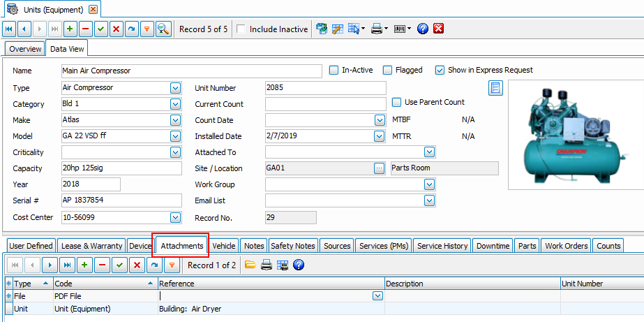Select the Unit (Equipment) attachment row

coord(324,309)
